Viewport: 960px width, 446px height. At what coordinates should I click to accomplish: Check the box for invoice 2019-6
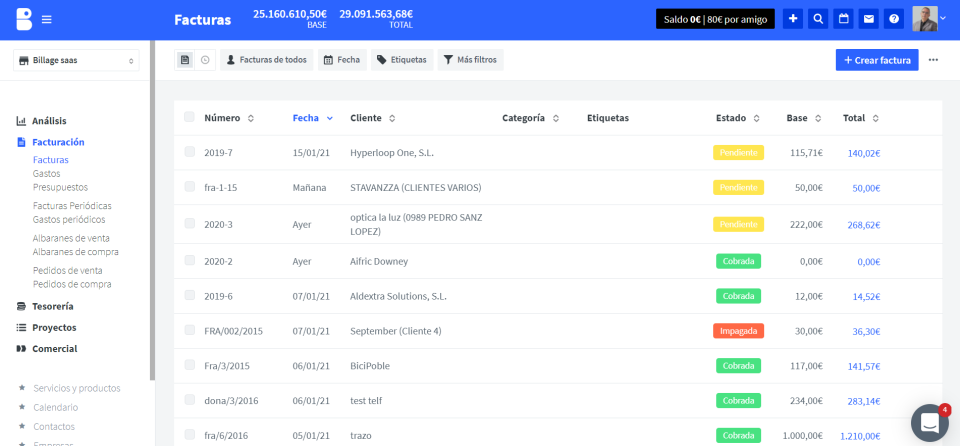[x=189, y=295]
